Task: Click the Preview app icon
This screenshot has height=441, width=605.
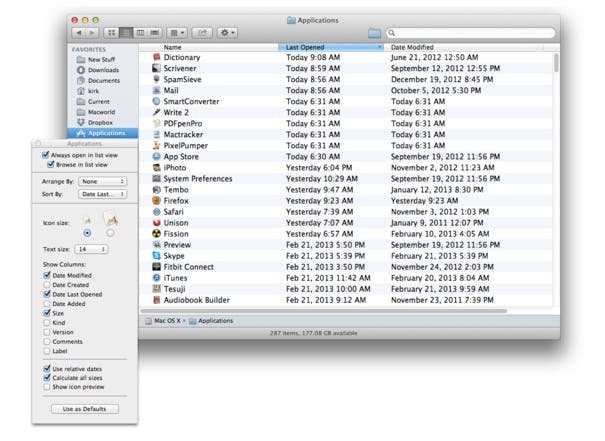Action: 156,245
